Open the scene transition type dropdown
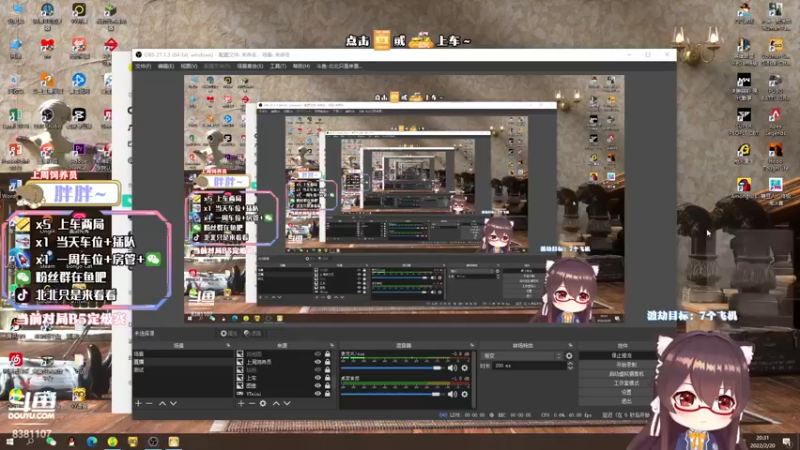The image size is (800, 450). click(x=522, y=356)
